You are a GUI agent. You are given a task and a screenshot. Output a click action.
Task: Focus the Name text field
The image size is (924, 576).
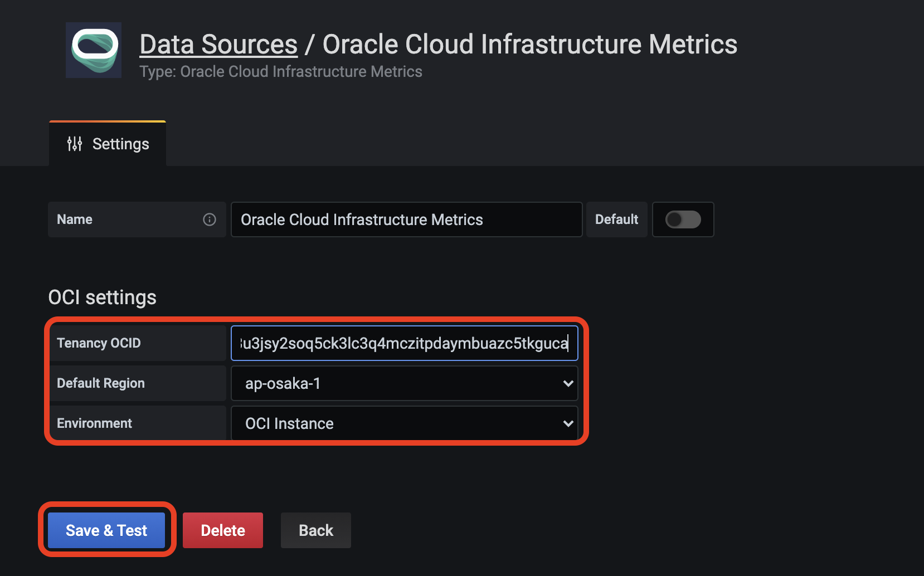click(x=406, y=219)
